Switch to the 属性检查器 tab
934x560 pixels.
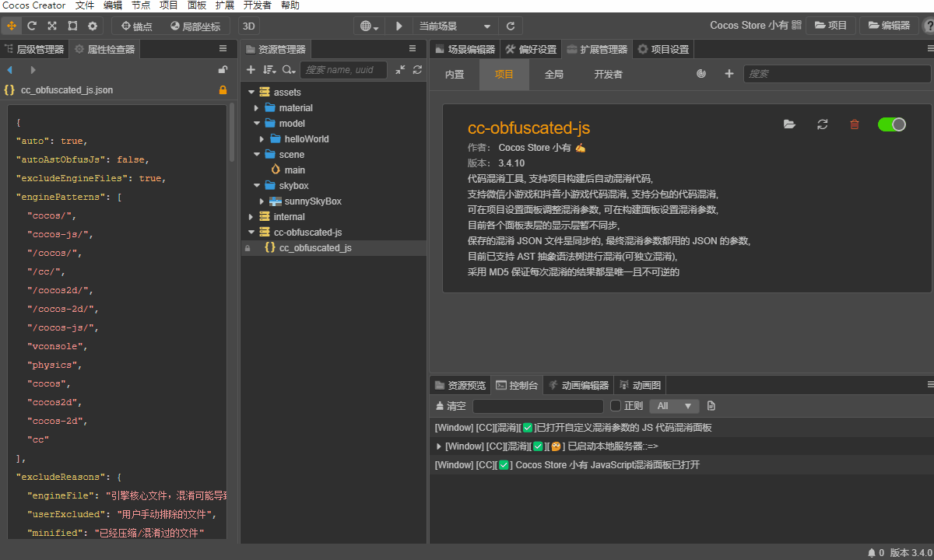pyautogui.click(x=105, y=49)
